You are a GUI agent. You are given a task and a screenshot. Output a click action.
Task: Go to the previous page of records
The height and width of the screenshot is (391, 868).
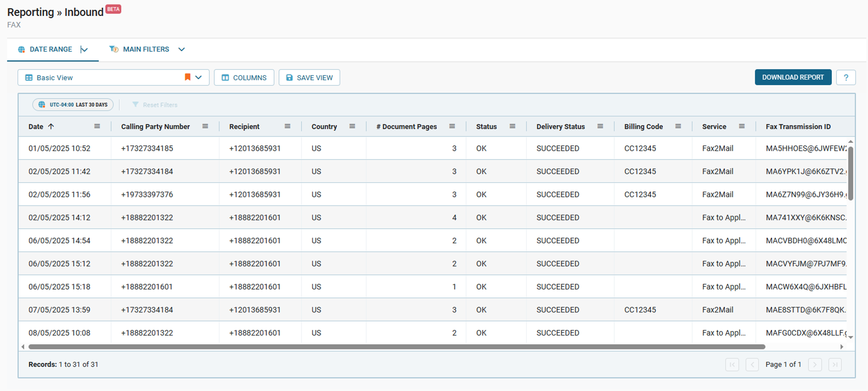752,364
